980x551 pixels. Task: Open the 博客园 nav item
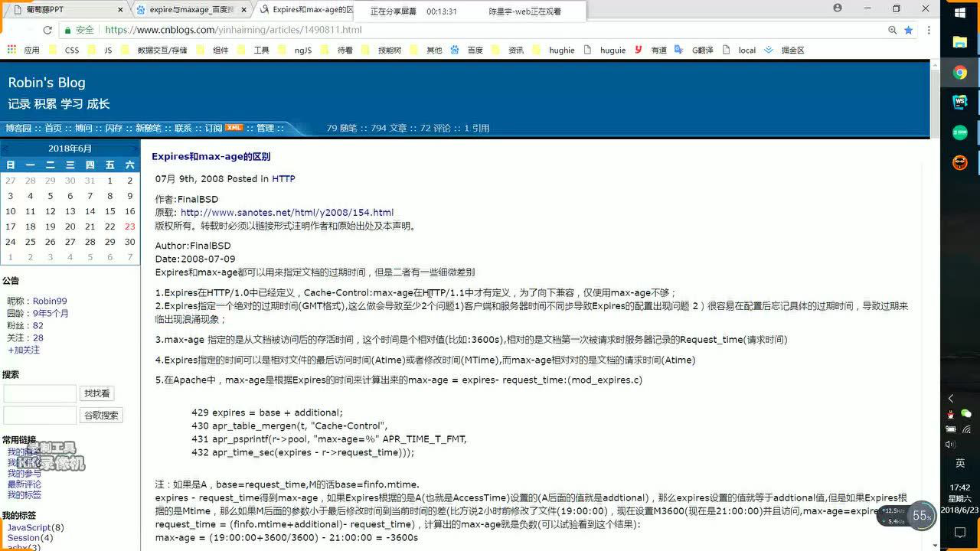(18, 128)
